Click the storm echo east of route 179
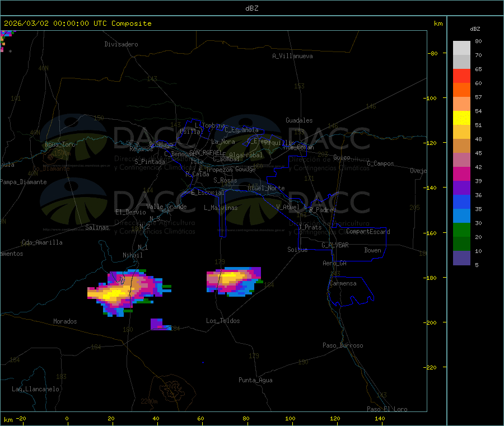 234,282
